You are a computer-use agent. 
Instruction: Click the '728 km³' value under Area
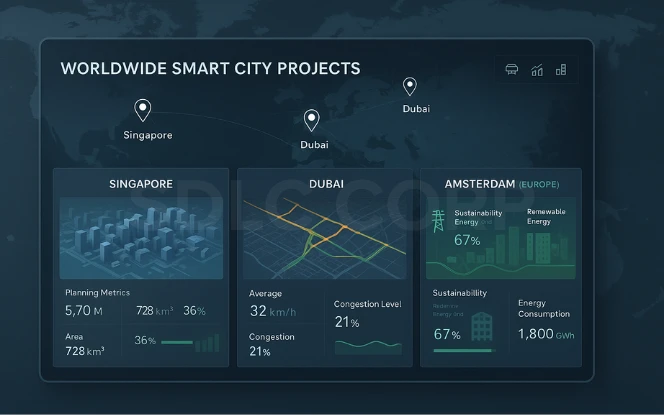(85, 351)
